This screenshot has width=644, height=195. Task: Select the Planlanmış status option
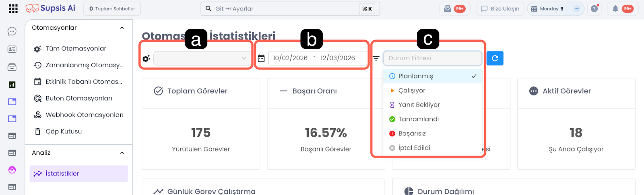(x=416, y=76)
